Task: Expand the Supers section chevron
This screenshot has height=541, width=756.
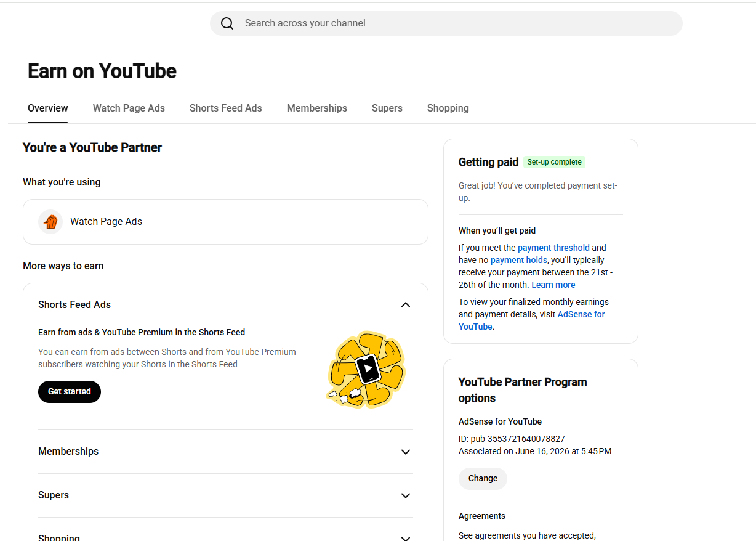Action: click(406, 495)
